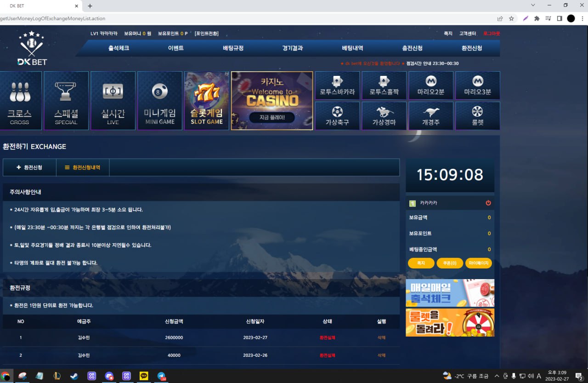The width and height of the screenshot is (588, 383).
Task: Select the 가상경마 horse racing icon
Action: click(384, 116)
